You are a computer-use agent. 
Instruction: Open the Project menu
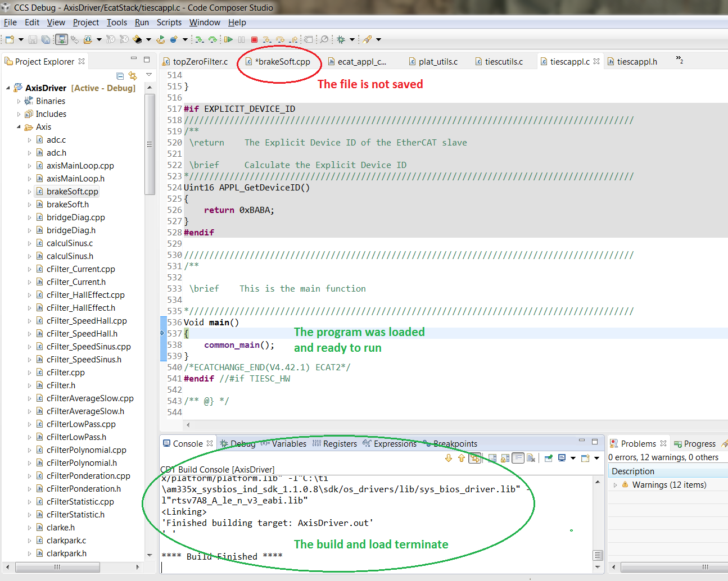(86, 22)
